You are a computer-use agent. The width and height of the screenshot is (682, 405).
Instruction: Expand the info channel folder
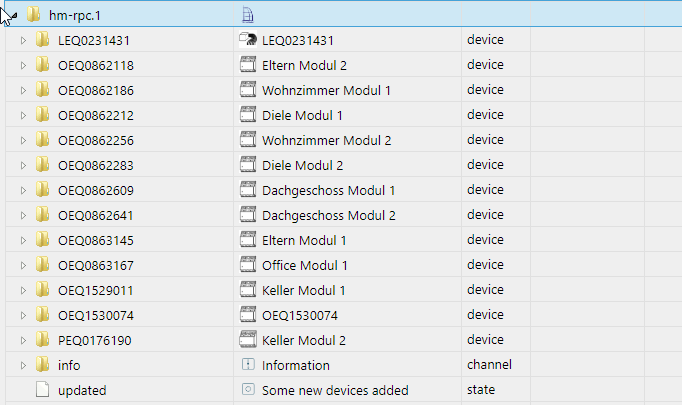tap(24, 365)
